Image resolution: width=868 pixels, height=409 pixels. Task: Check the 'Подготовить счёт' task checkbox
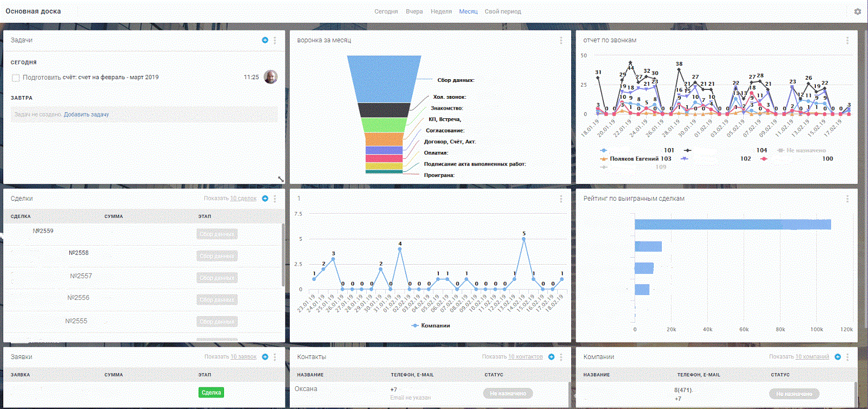(x=16, y=78)
